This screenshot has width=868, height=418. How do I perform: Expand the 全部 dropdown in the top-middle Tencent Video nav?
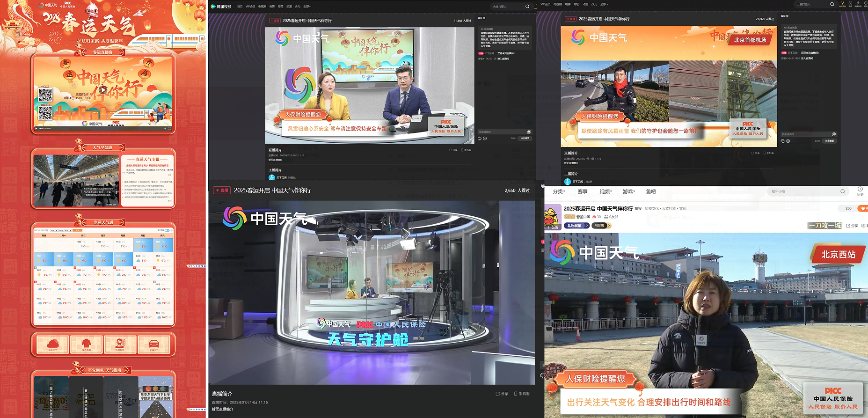pyautogui.click(x=307, y=7)
